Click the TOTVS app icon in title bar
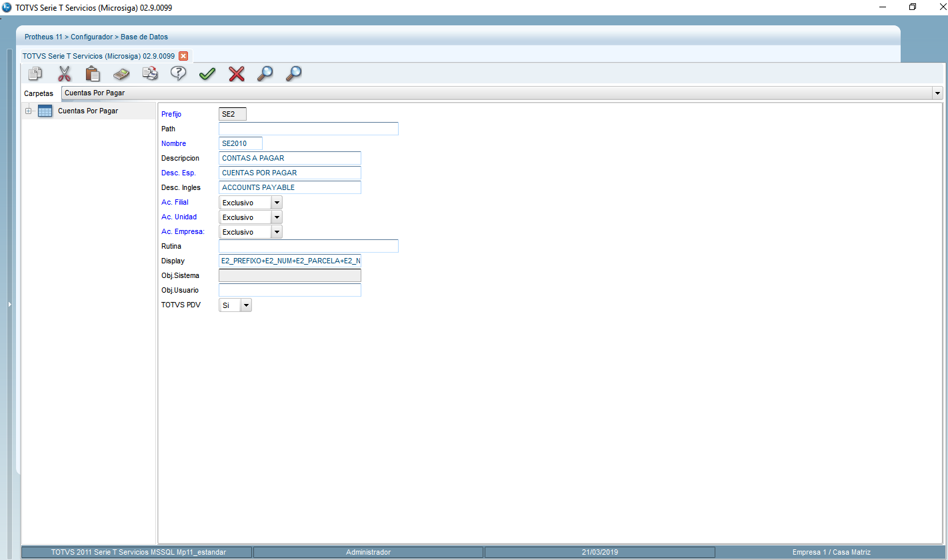 (x=7, y=7)
